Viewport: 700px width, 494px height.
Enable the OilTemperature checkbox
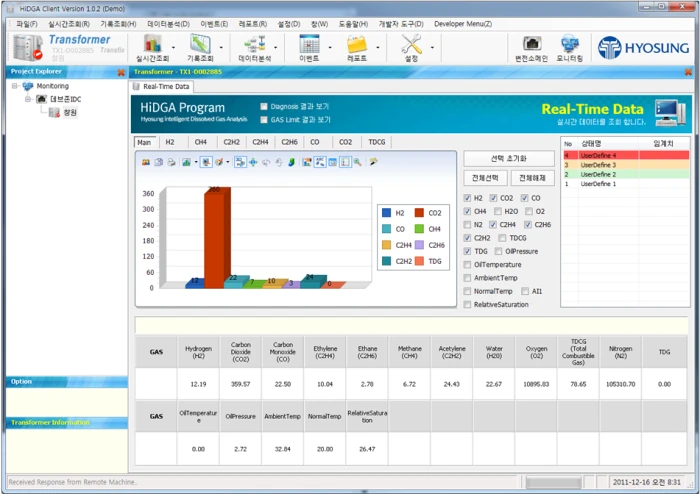coord(467,265)
